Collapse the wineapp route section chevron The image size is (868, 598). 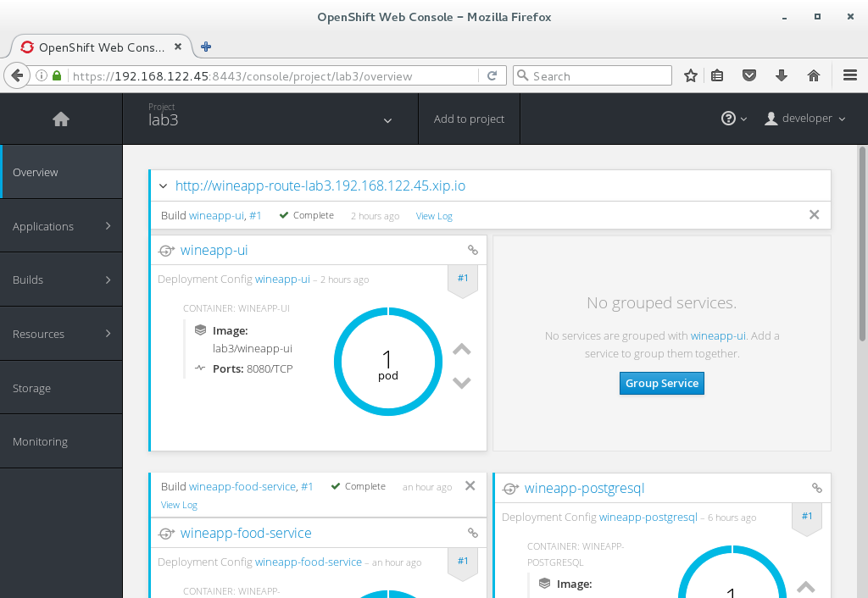[x=163, y=186]
